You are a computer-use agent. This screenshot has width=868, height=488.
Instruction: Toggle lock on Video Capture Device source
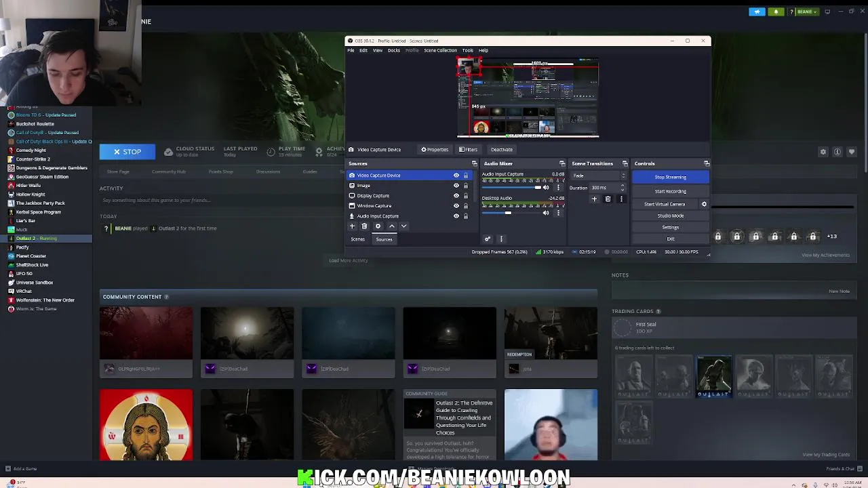pyautogui.click(x=465, y=176)
